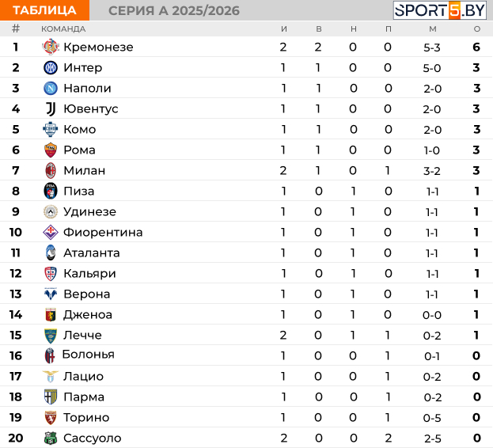The image size is (493, 448).
Task: Click the Torino bull badge
Action: pyautogui.click(x=51, y=417)
